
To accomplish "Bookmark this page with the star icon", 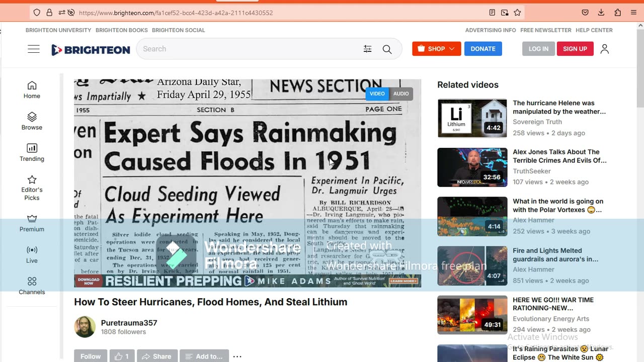I will click(x=517, y=13).
